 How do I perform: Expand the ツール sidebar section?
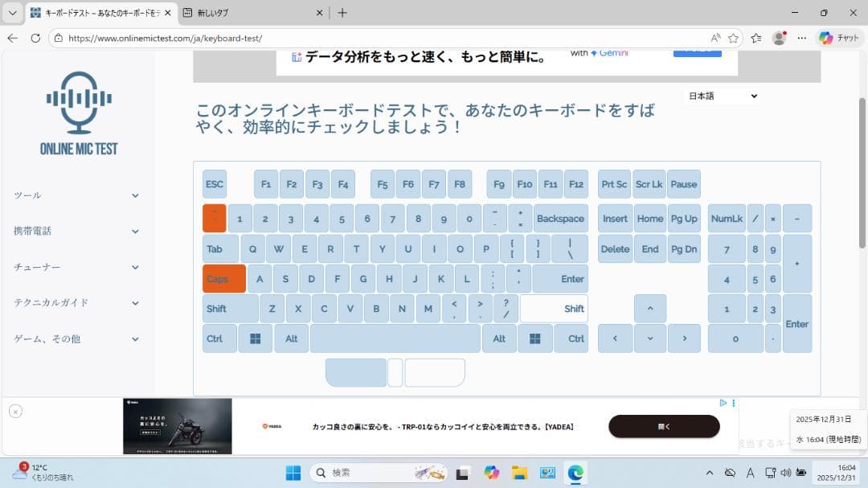tap(76, 195)
